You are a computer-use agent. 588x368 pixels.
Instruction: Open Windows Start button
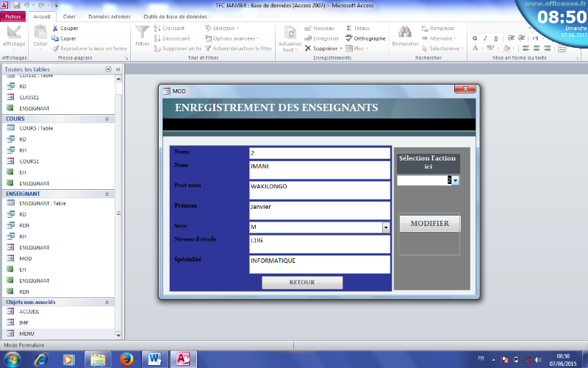[12, 359]
